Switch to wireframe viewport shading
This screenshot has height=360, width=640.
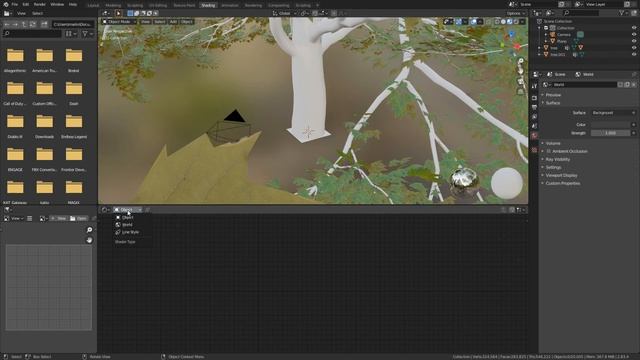[x=497, y=21]
